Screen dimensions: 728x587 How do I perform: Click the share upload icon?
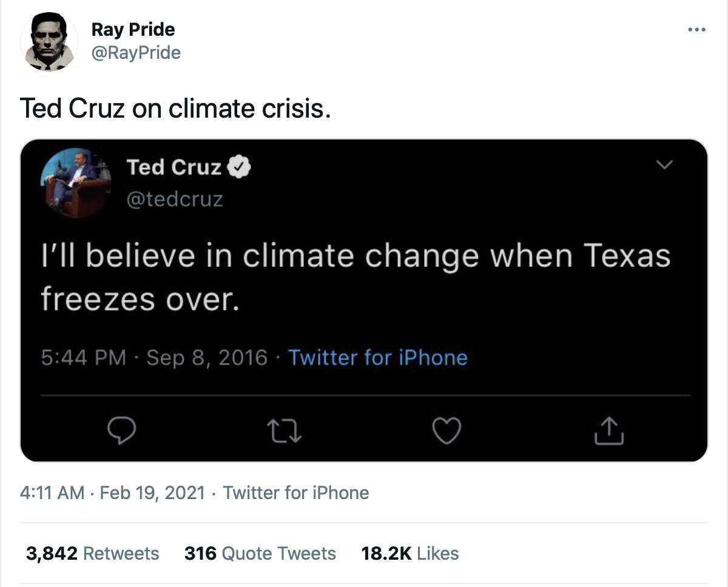[609, 431]
